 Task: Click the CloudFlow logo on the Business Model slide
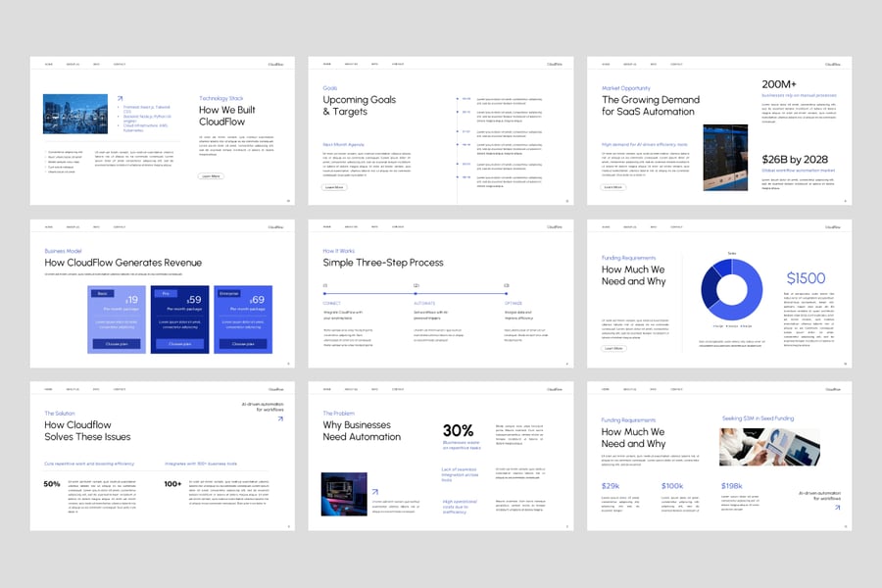(278, 227)
